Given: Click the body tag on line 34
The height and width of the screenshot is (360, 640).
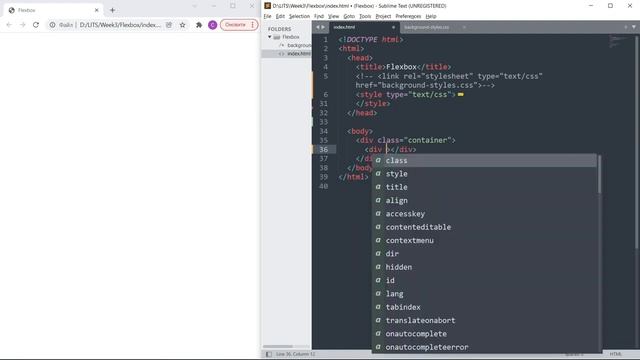Looking at the screenshot, I should click(360, 131).
